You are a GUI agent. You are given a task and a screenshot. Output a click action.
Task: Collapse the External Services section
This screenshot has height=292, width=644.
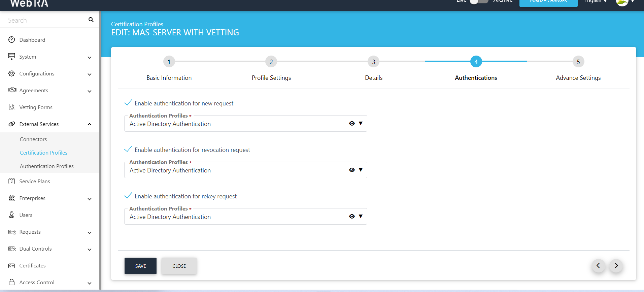[90, 124]
